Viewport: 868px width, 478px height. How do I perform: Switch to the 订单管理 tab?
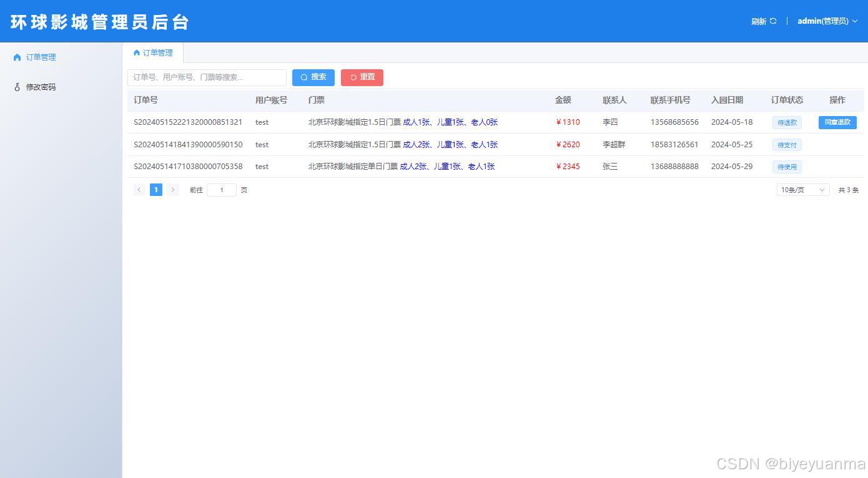157,52
